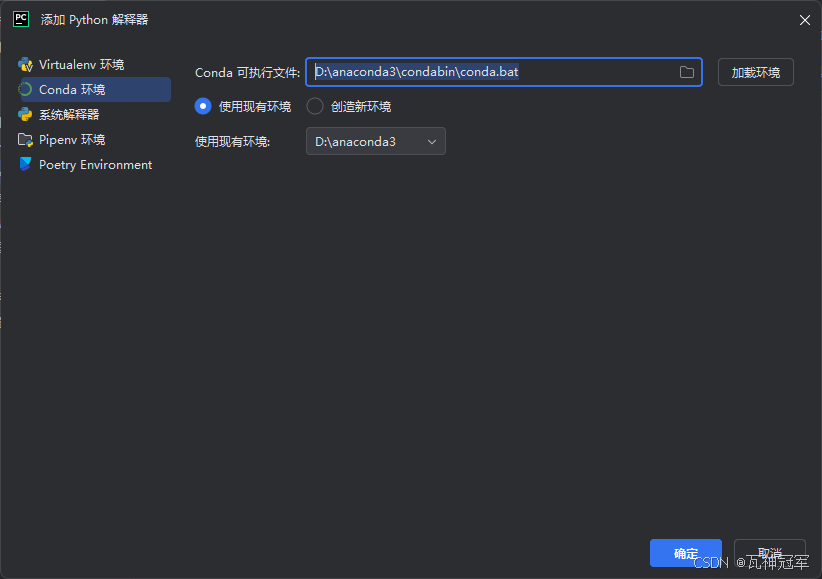Confirm with the 确定 button

coord(686,553)
